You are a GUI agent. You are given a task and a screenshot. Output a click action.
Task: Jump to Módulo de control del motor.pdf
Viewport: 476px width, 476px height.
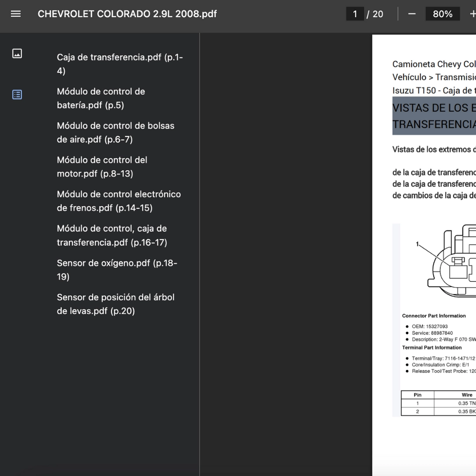102,167
